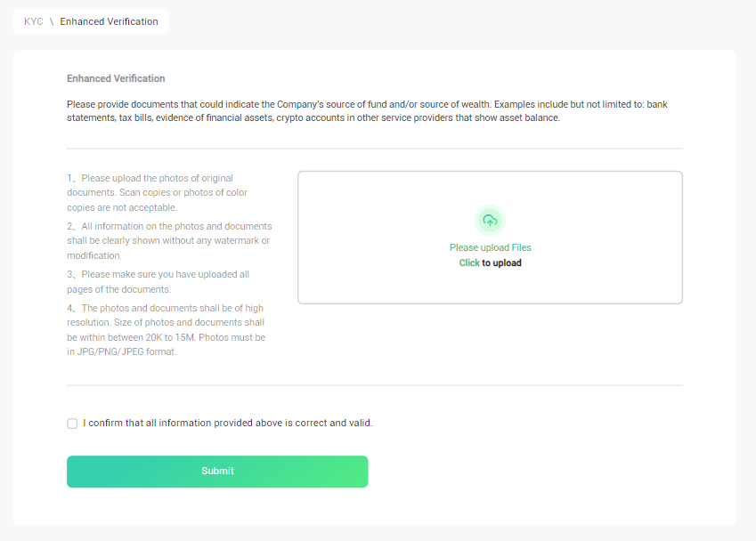The width and height of the screenshot is (756, 541).
Task: Click the 'I confirm that all information' label
Action: 228,423
